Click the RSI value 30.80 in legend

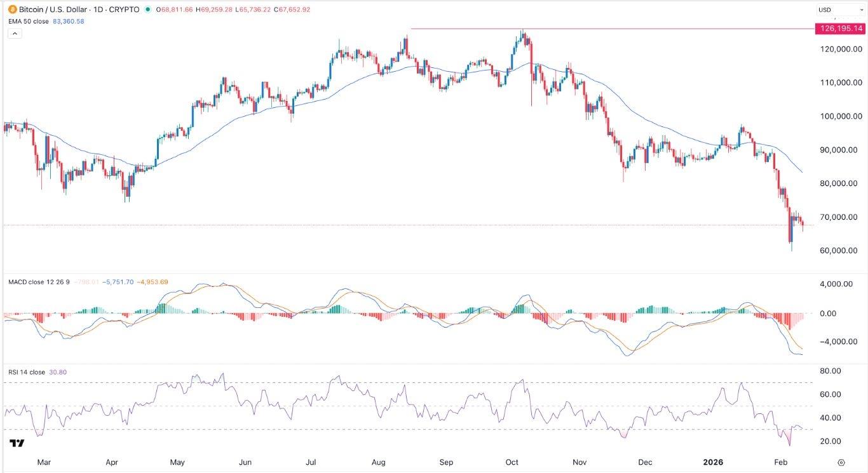58,372
